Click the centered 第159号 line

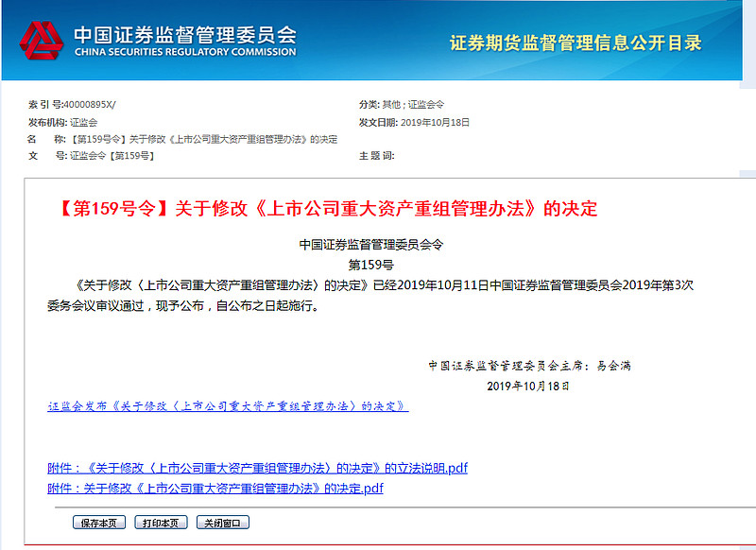click(370, 266)
